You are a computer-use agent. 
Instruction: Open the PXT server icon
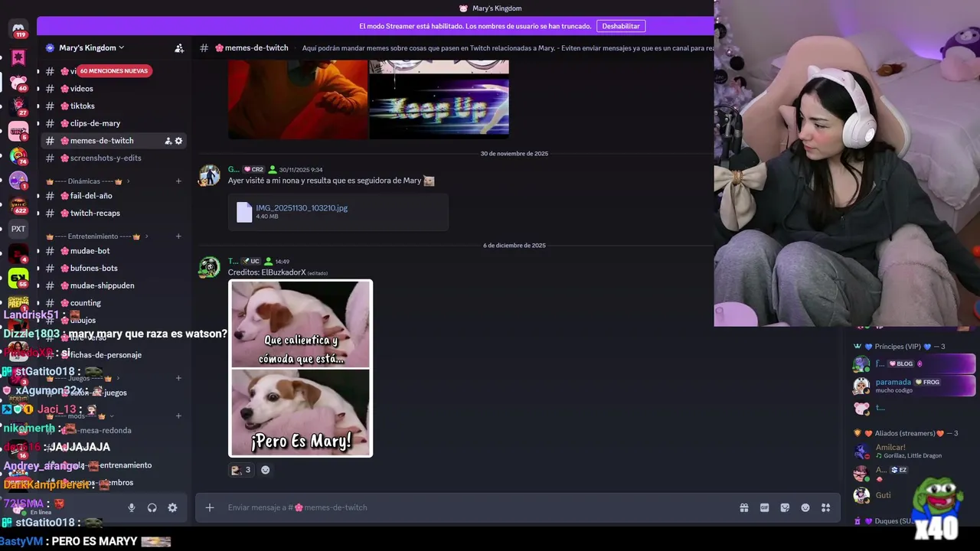18,229
